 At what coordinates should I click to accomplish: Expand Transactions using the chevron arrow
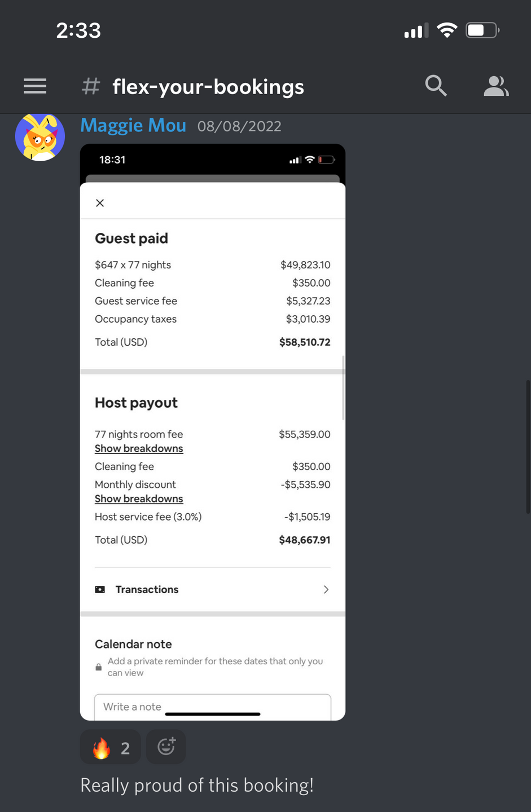326,590
